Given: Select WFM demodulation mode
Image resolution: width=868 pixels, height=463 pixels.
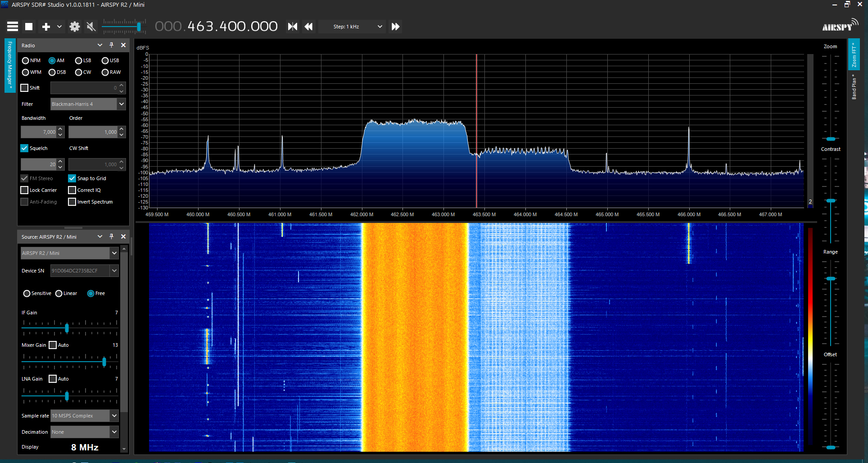Looking at the screenshot, I should point(32,72).
